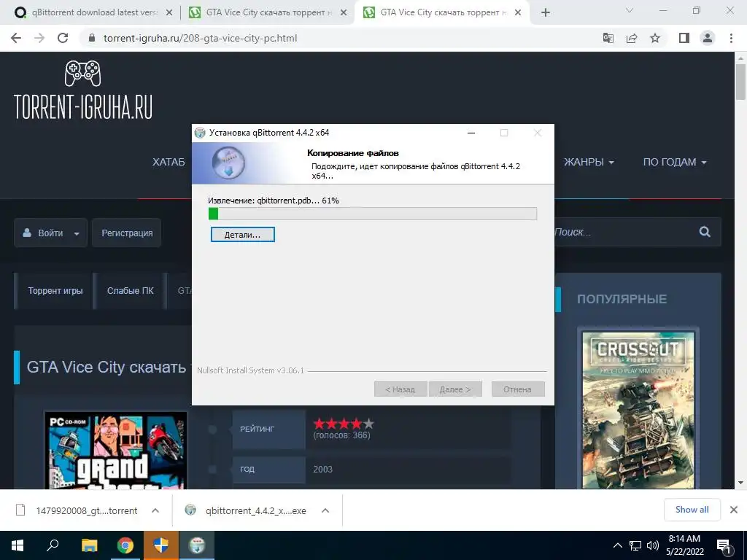
Task: Click the site lock icon in address bar
Action: tap(93, 38)
